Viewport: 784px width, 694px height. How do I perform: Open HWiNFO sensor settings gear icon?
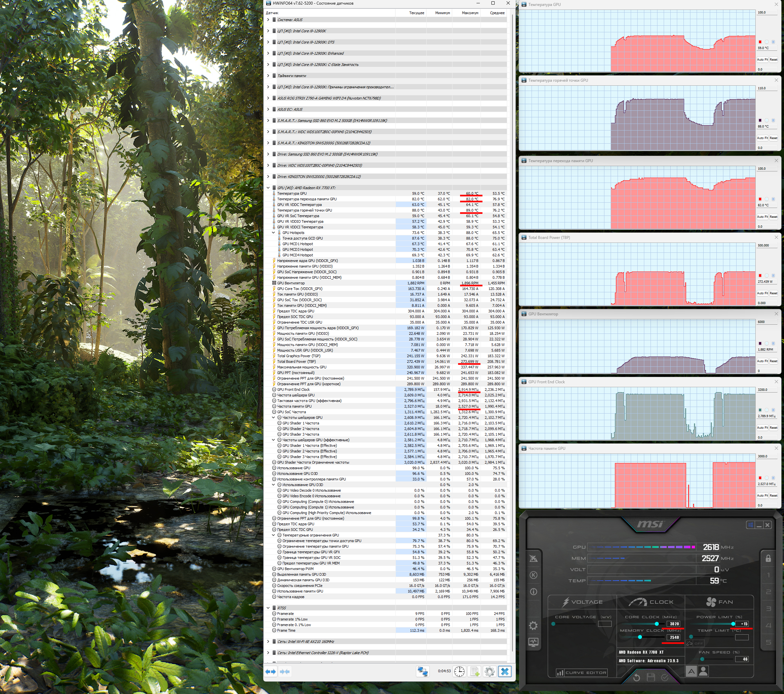point(489,671)
